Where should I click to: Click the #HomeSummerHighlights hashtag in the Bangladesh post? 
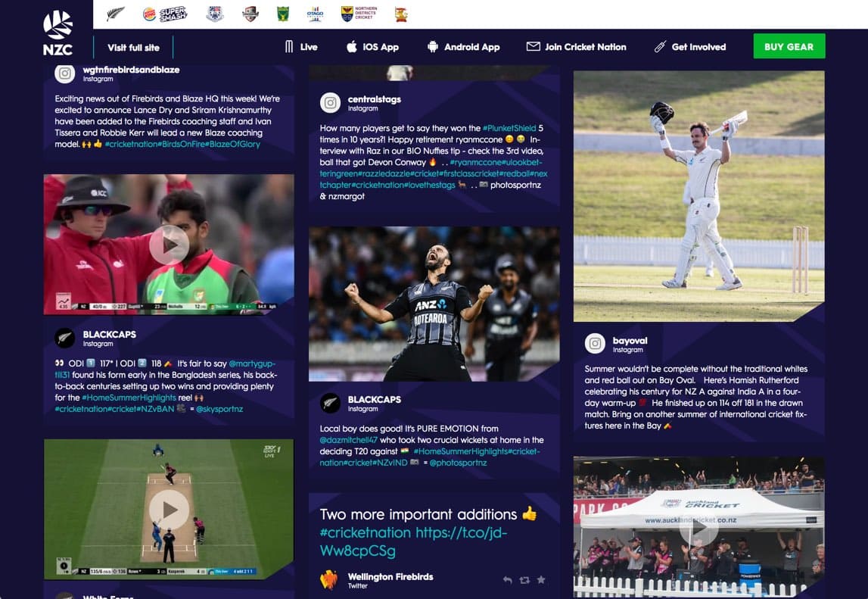pyautogui.click(x=129, y=398)
